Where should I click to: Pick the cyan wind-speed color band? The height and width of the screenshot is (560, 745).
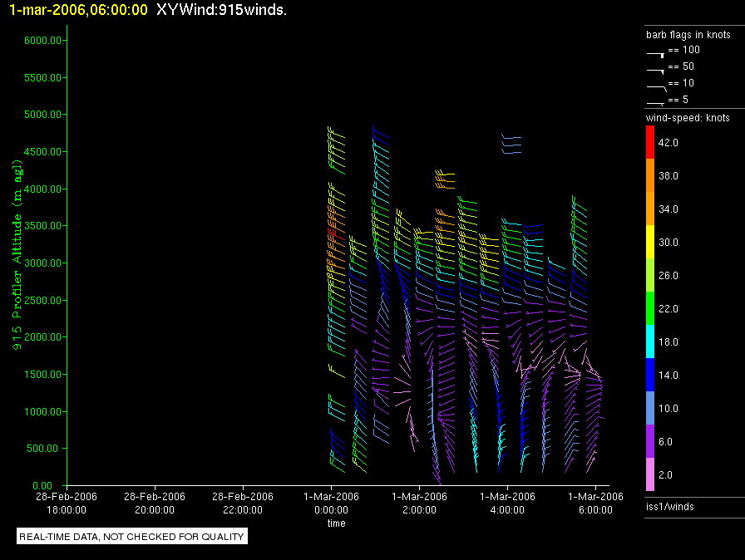pos(651,341)
